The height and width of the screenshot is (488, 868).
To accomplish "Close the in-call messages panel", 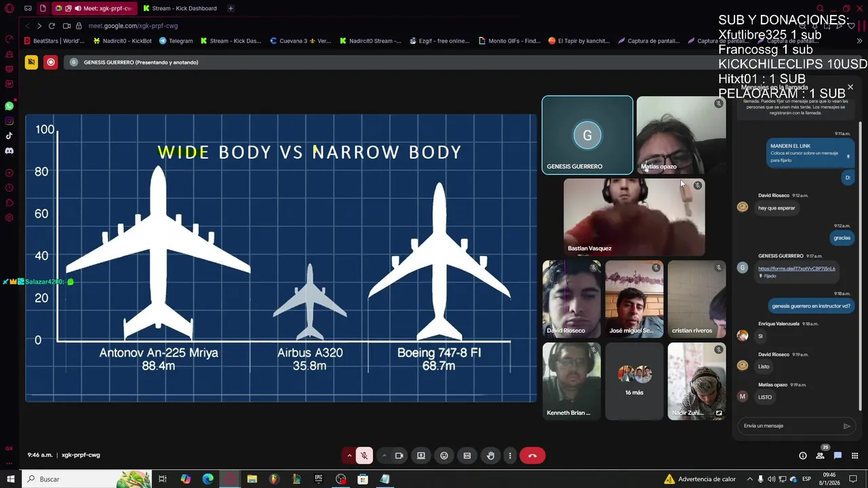I will 850,87.
